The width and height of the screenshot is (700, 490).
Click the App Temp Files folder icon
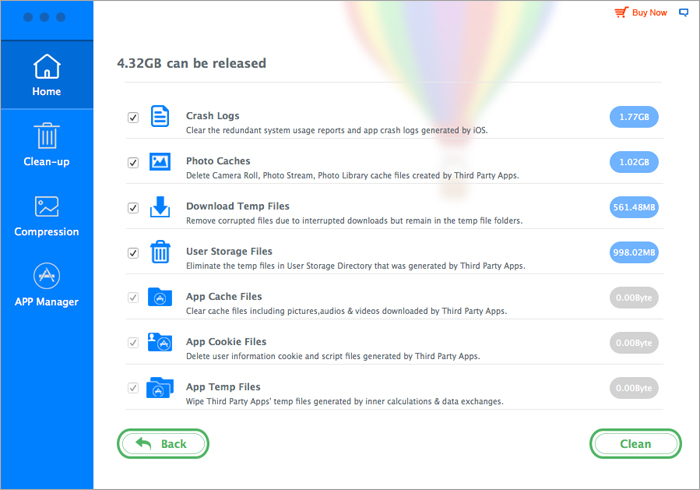click(x=160, y=387)
